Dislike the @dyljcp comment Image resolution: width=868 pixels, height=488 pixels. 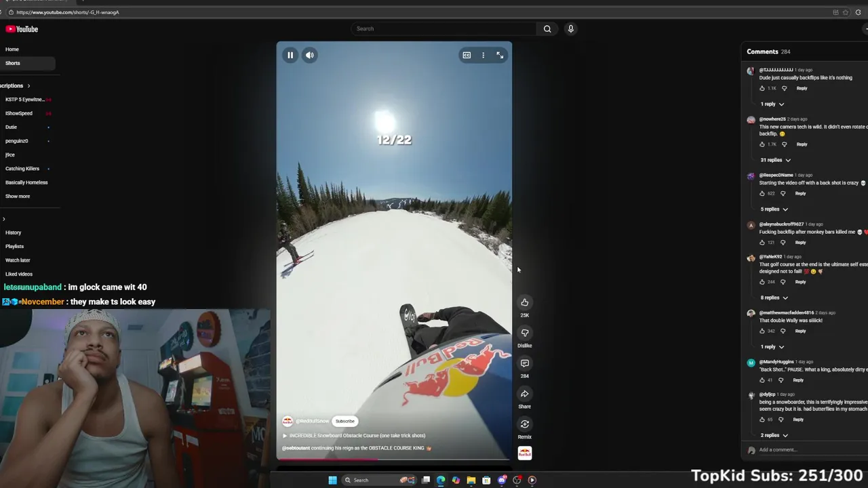point(781,420)
